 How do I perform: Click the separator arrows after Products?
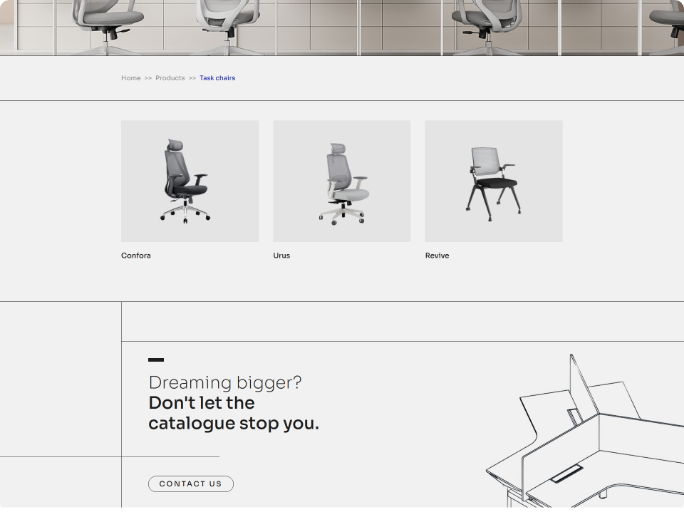coord(192,78)
